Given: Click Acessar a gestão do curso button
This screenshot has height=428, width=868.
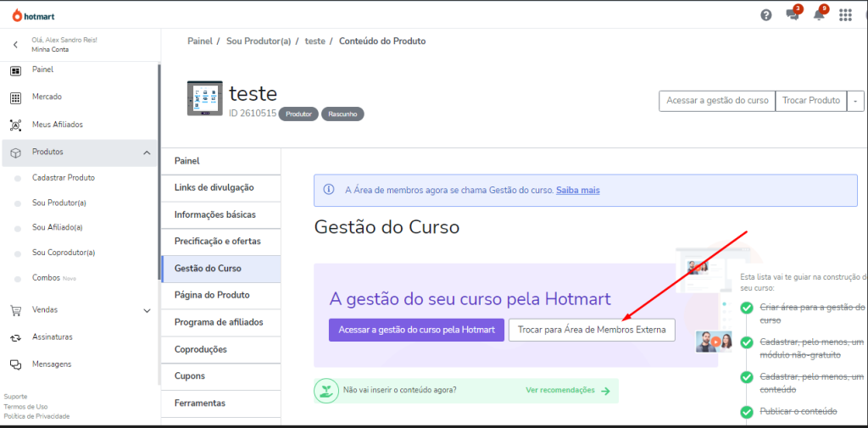Looking at the screenshot, I should (717, 102).
